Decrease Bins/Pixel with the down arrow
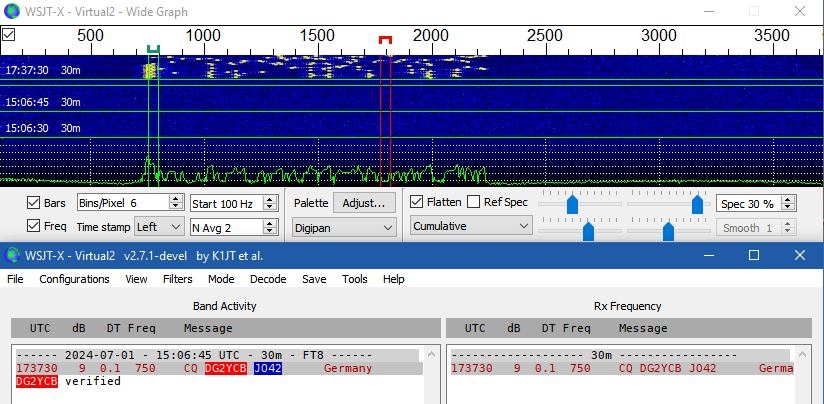Viewport: 824px width, 404px height. point(176,206)
